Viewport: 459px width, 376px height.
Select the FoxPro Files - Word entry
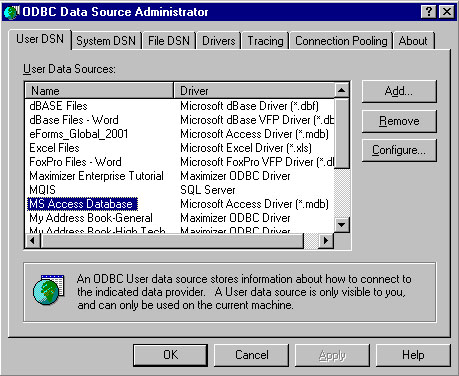coord(75,162)
